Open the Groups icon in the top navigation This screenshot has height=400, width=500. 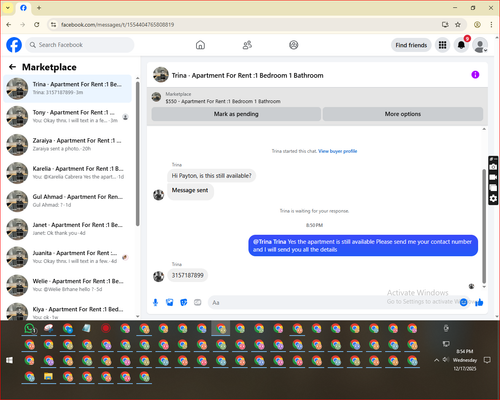(294, 45)
